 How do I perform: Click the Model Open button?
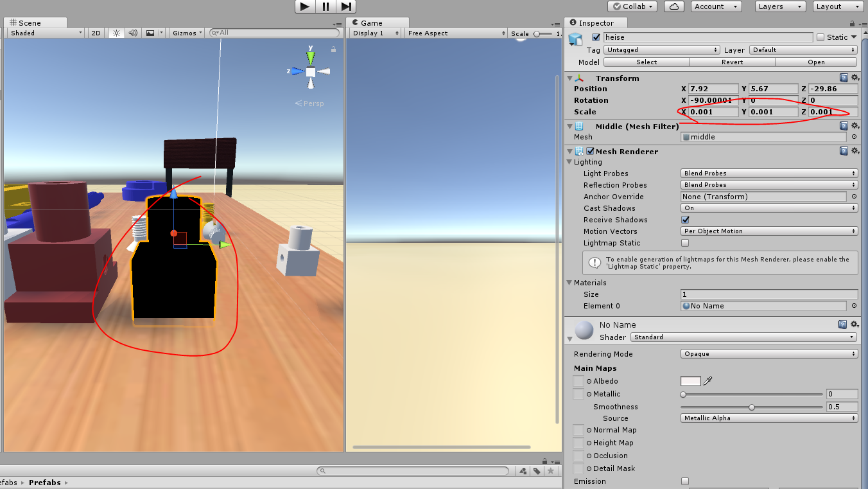pos(816,62)
